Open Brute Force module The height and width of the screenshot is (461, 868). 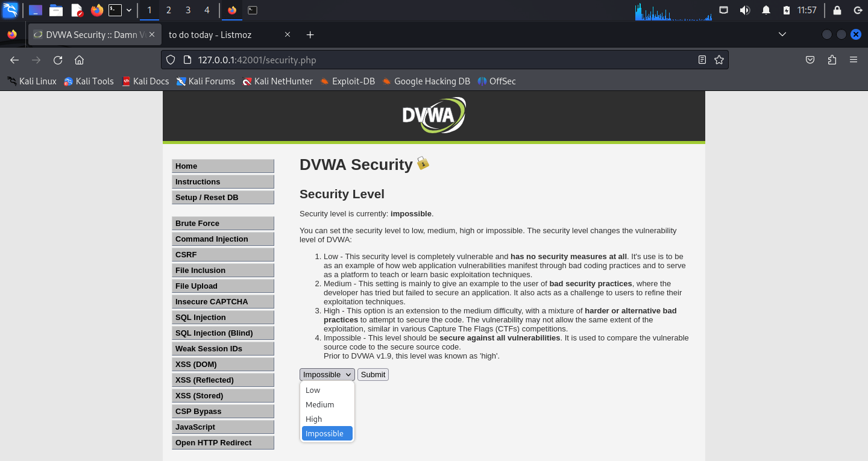(x=223, y=224)
